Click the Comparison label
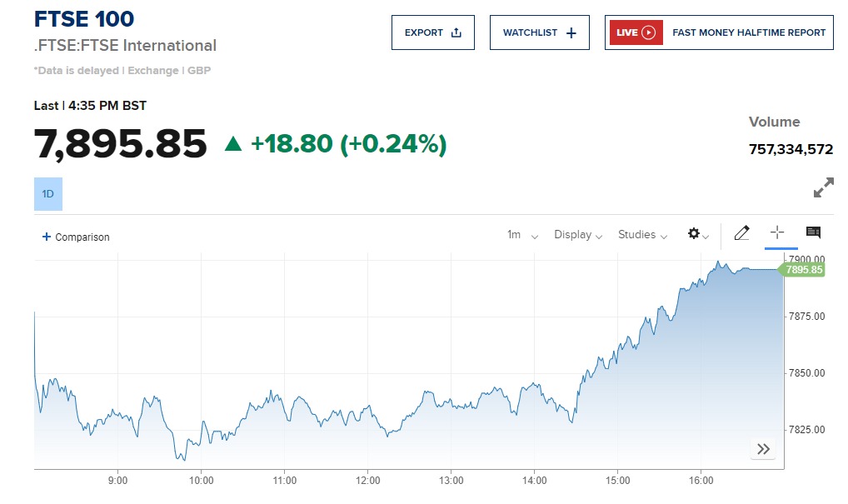The image size is (848, 504). point(82,237)
